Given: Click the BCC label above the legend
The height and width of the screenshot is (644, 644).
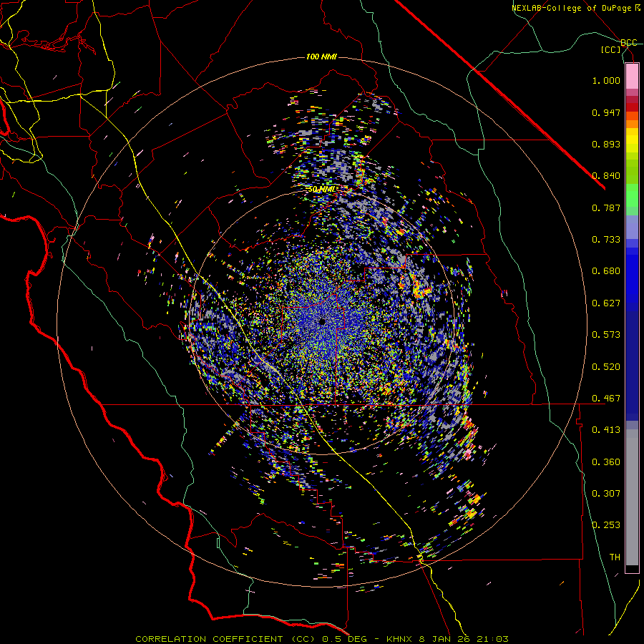Looking at the screenshot, I should click(x=629, y=43).
